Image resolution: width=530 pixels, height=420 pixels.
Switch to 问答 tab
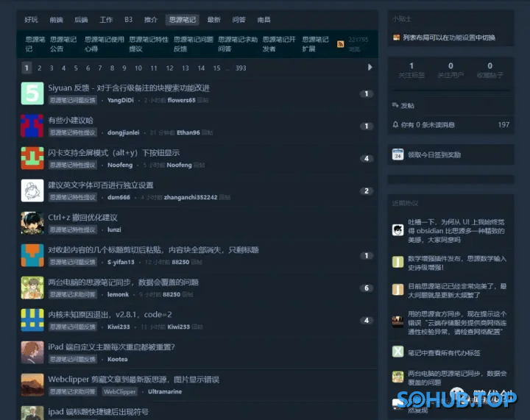click(239, 20)
